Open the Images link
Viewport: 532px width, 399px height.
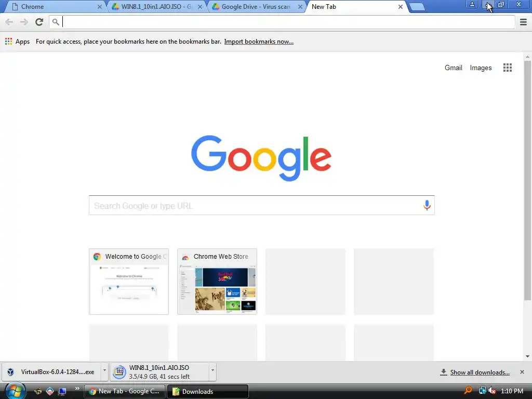pos(481,68)
